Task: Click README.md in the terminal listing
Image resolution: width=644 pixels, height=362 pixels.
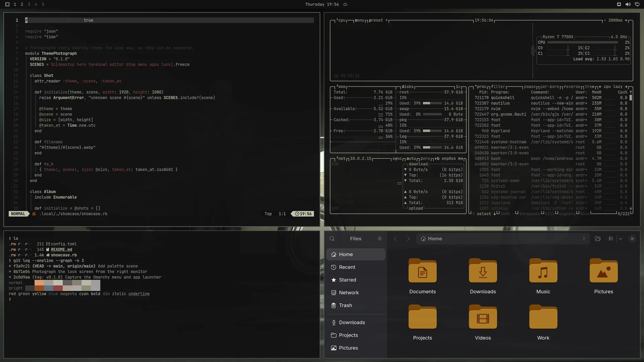Action: (x=61, y=249)
